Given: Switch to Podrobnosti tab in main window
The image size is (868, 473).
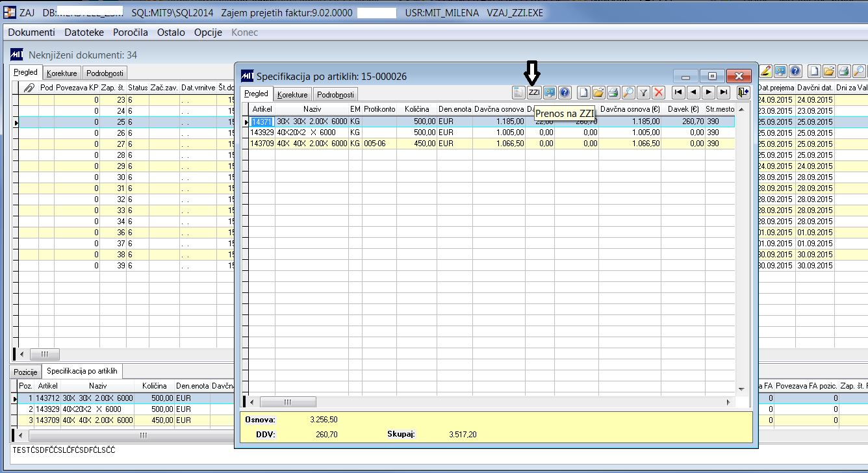Looking at the screenshot, I should [105, 73].
